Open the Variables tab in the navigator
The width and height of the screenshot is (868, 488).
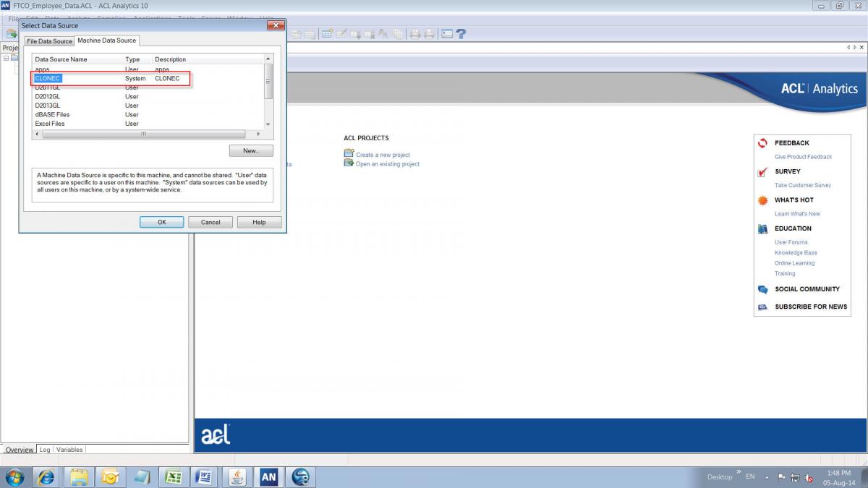tap(69, 450)
